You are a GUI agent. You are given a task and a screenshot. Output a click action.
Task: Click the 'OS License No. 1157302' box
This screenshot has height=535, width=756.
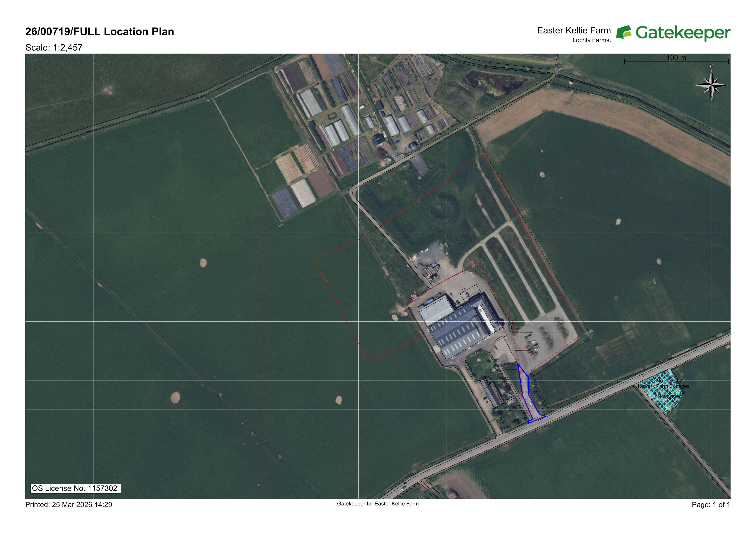click(76, 488)
